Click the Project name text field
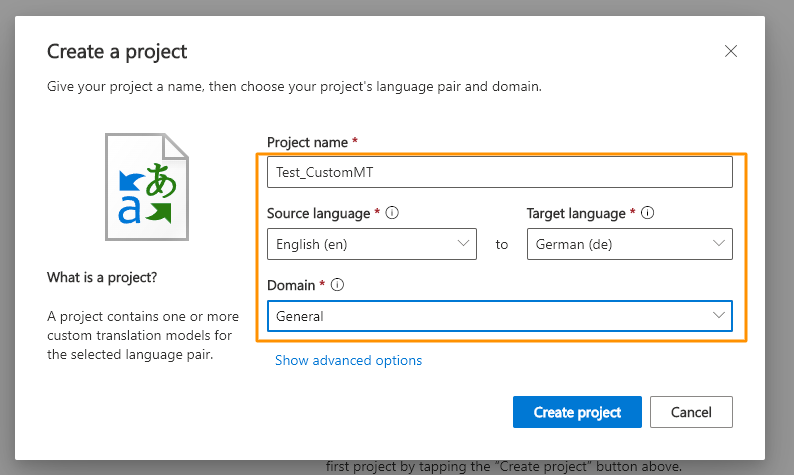Image resolution: width=794 pixels, height=475 pixels. coord(500,172)
